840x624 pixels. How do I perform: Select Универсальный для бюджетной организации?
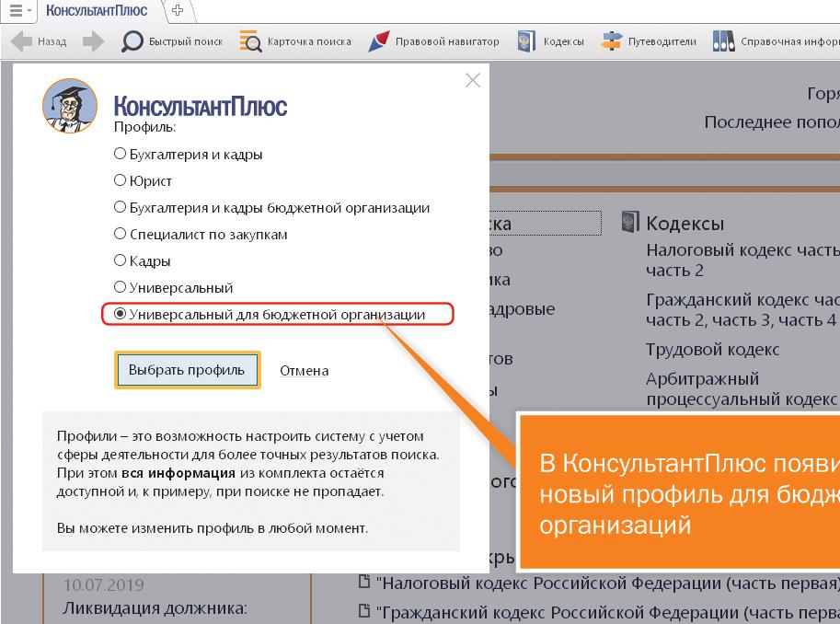coord(270,314)
